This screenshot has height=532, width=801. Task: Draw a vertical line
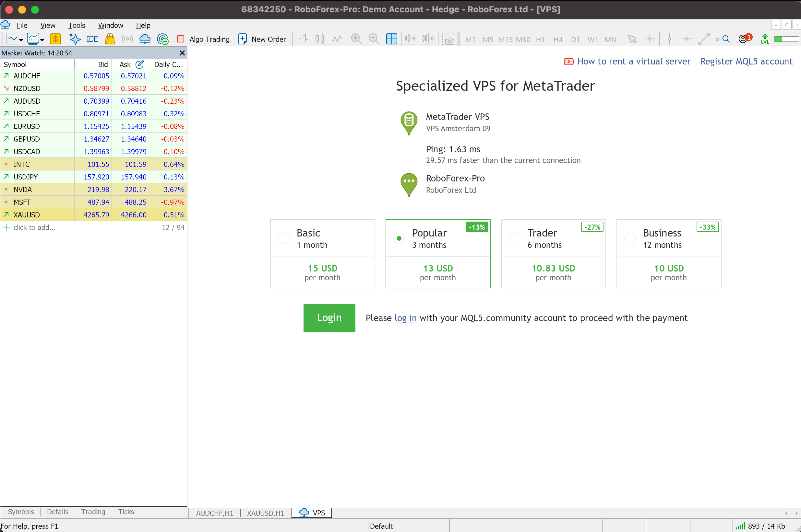click(x=669, y=39)
